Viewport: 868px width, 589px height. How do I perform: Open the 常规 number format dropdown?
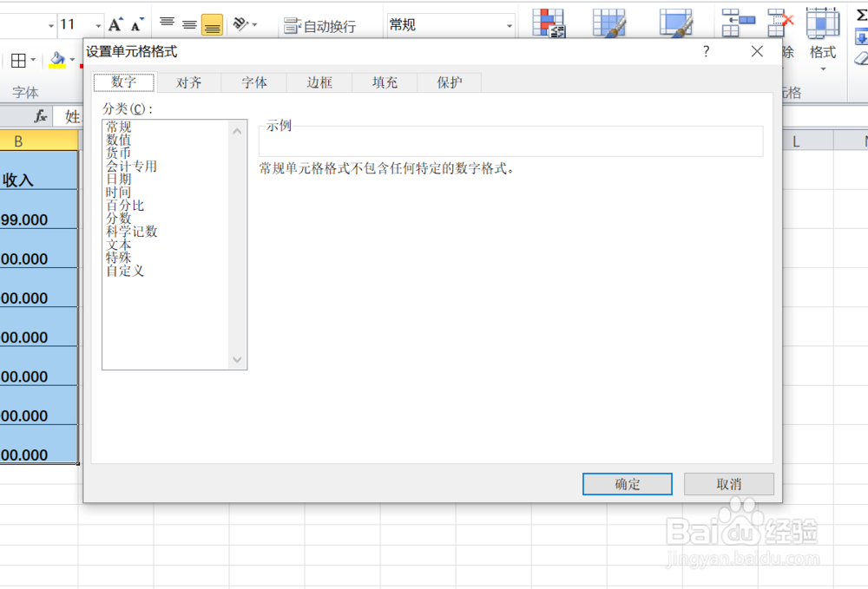(510, 25)
